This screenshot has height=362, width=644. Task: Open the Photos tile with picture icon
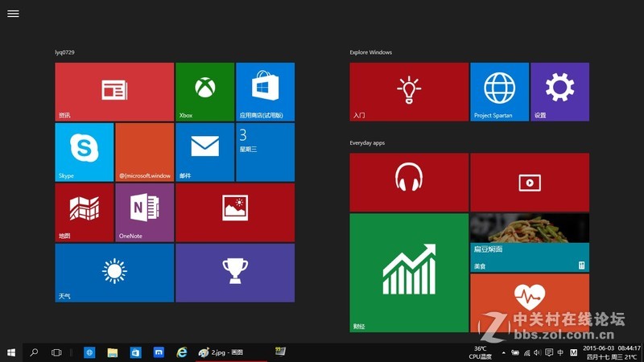click(x=235, y=212)
